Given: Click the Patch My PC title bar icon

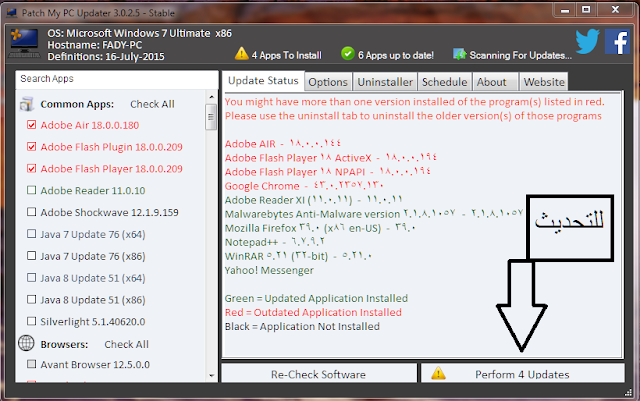Looking at the screenshot, I should pyautogui.click(x=11, y=13).
